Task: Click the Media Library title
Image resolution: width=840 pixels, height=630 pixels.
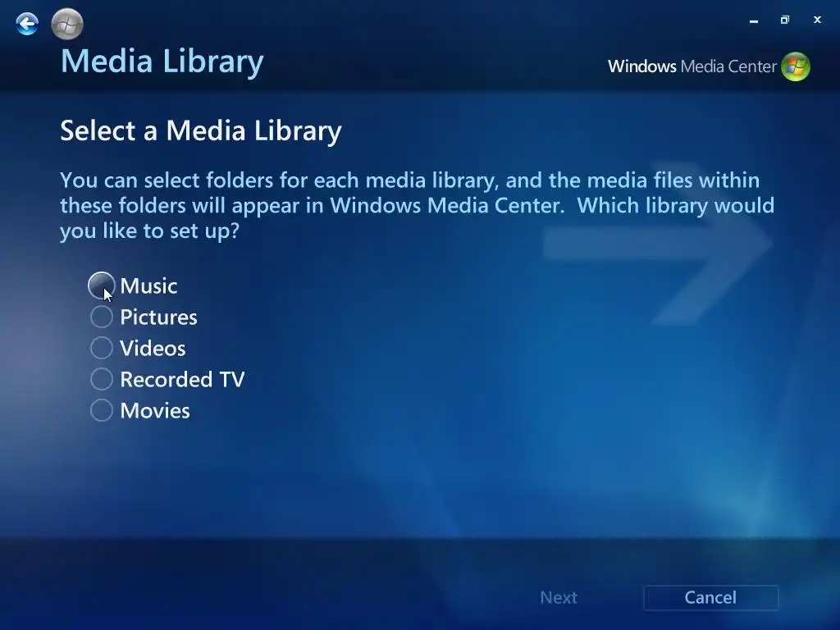Action: pyautogui.click(x=162, y=61)
